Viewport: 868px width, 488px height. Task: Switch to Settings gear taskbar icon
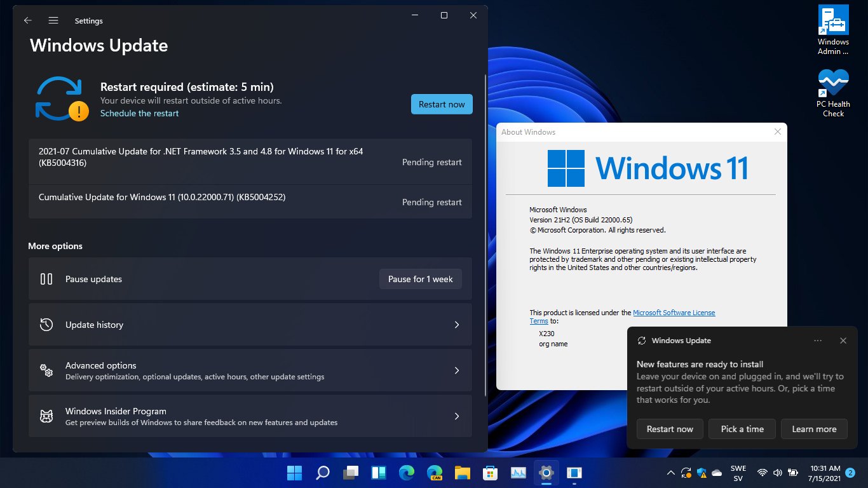pos(546,473)
